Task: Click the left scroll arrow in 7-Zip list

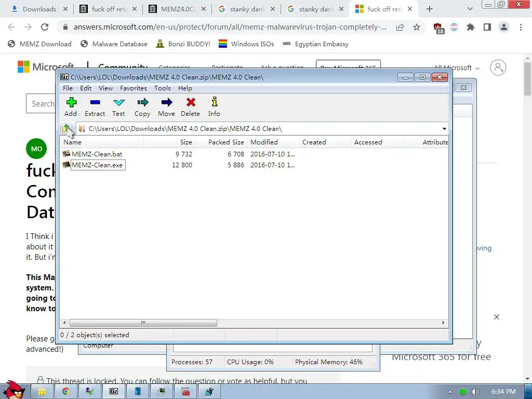Action: tap(64, 323)
